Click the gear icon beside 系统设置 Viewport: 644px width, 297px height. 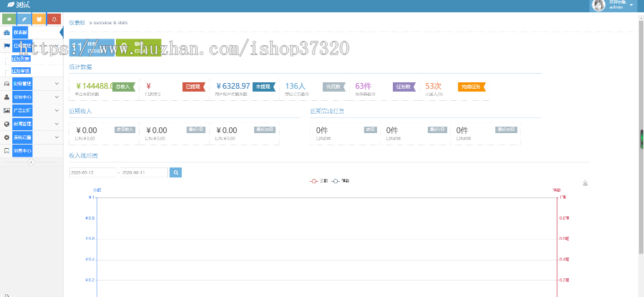tap(6, 137)
